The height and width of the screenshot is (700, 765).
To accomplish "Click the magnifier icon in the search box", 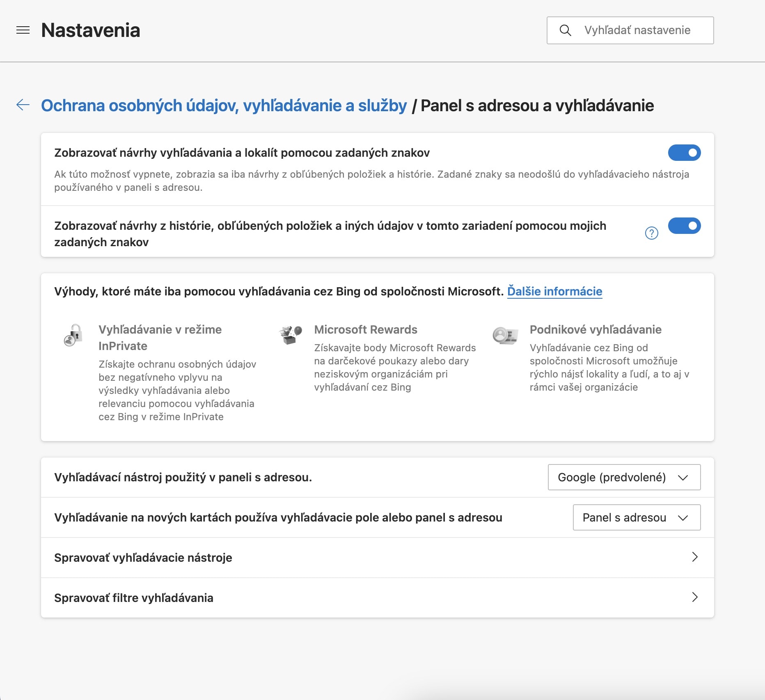I will (566, 30).
